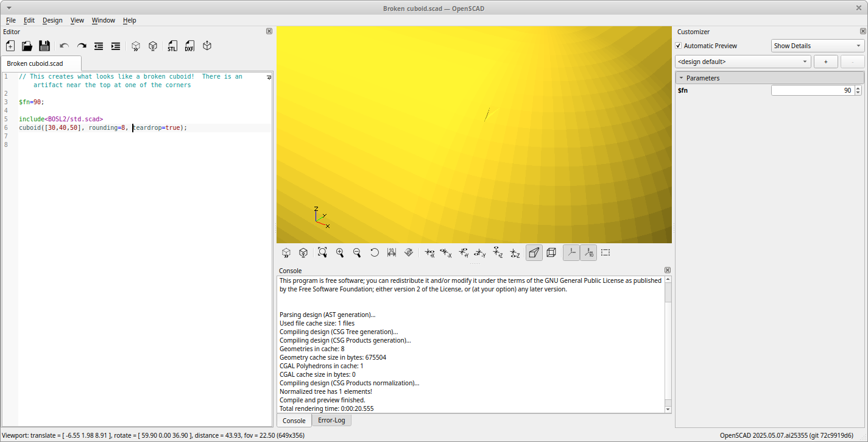868x442 pixels.
Task: Click the plus button to add preset
Action: 825,62
